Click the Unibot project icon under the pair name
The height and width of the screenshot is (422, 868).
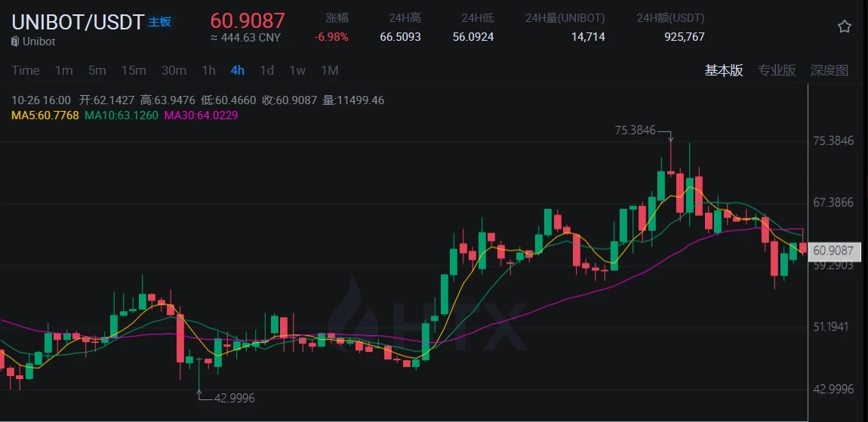[x=15, y=42]
